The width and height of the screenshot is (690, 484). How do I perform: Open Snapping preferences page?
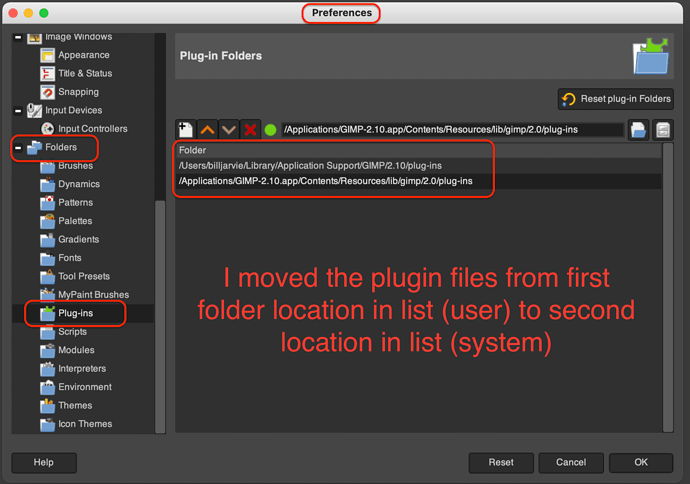(78, 92)
